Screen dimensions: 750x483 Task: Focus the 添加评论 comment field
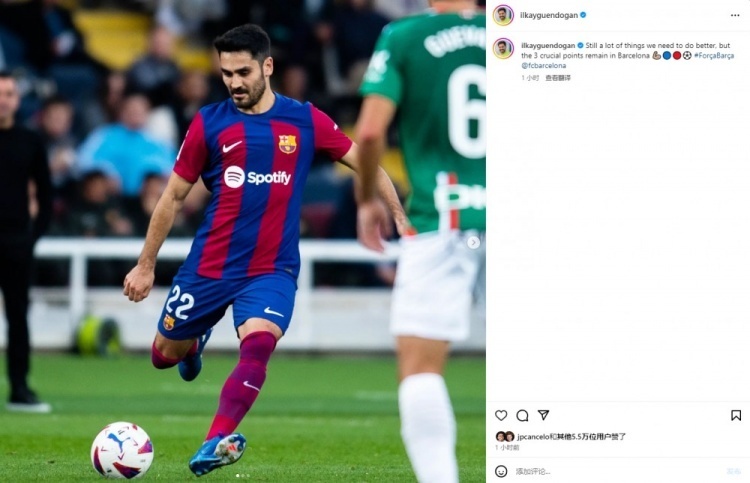tap(617, 472)
